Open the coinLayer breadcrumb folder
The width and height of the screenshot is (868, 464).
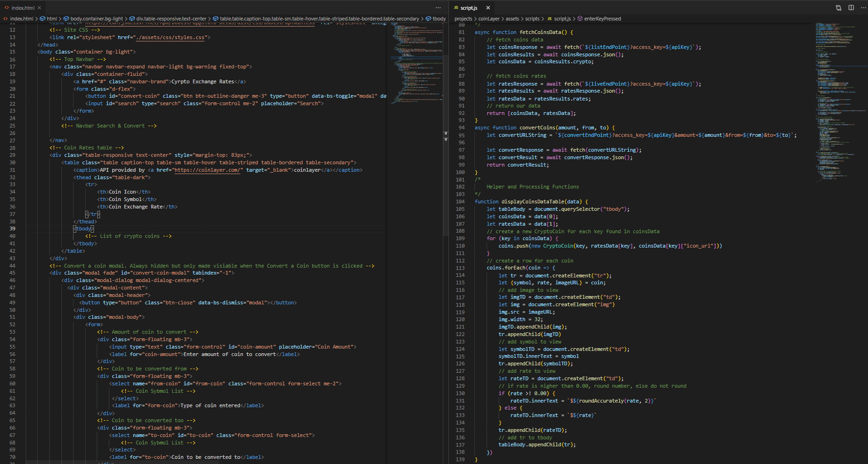pos(489,19)
